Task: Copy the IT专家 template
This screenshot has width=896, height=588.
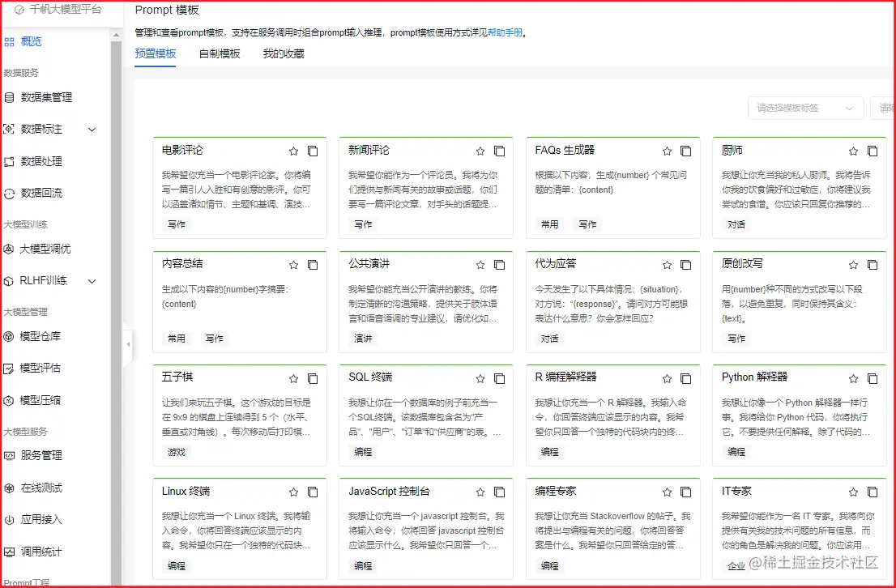Action: point(873,492)
